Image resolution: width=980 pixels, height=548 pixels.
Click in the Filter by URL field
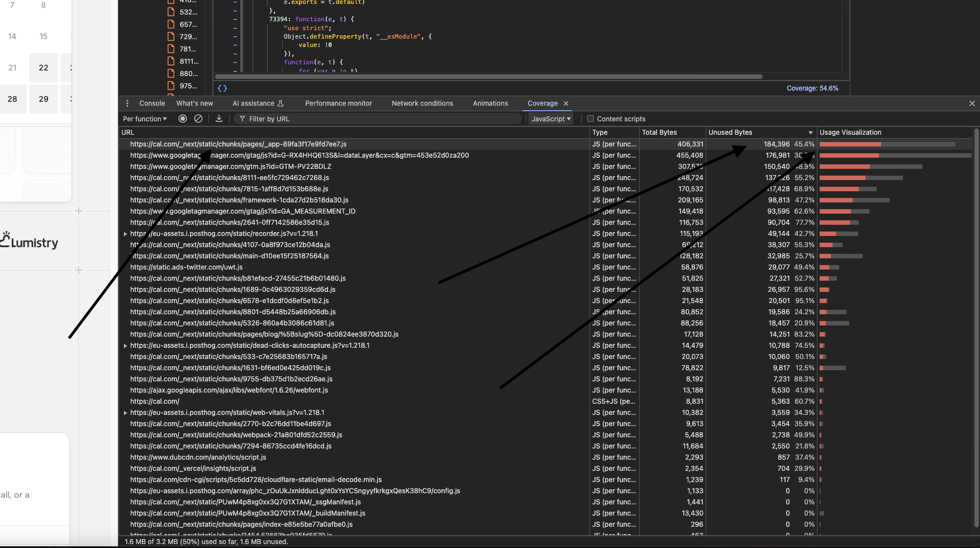tap(378, 119)
